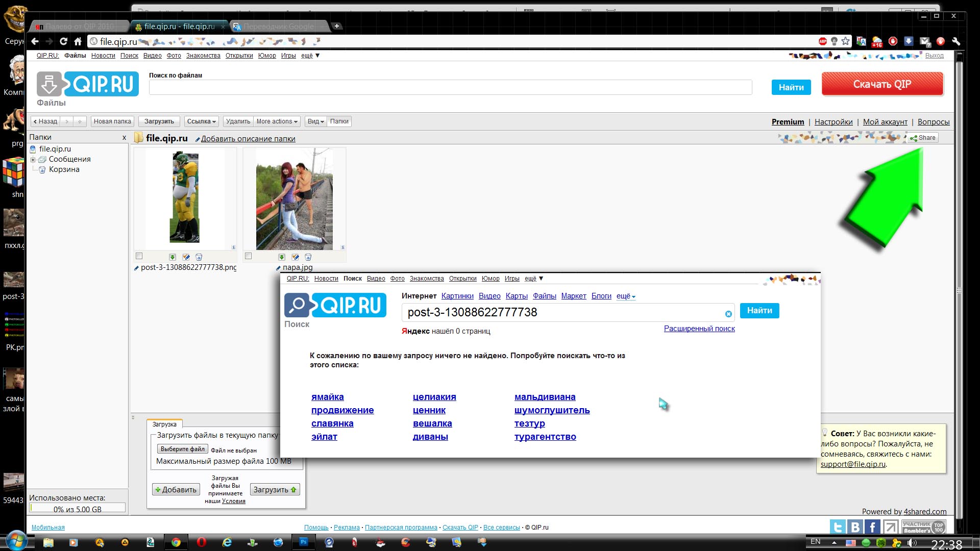Screen dimensions: 980x551
Task: Open Открытки in the top navigation
Action: (239, 56)
